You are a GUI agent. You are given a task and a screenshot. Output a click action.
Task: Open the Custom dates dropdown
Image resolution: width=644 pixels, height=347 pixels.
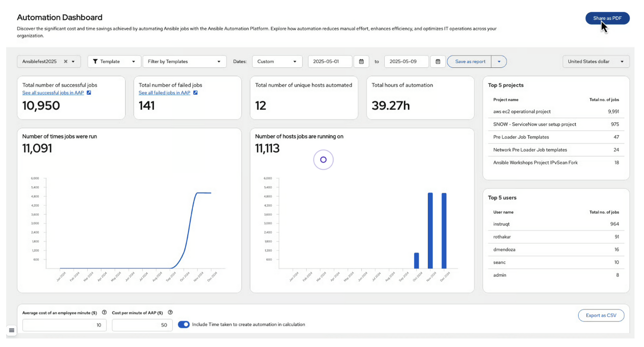[277, 62]
